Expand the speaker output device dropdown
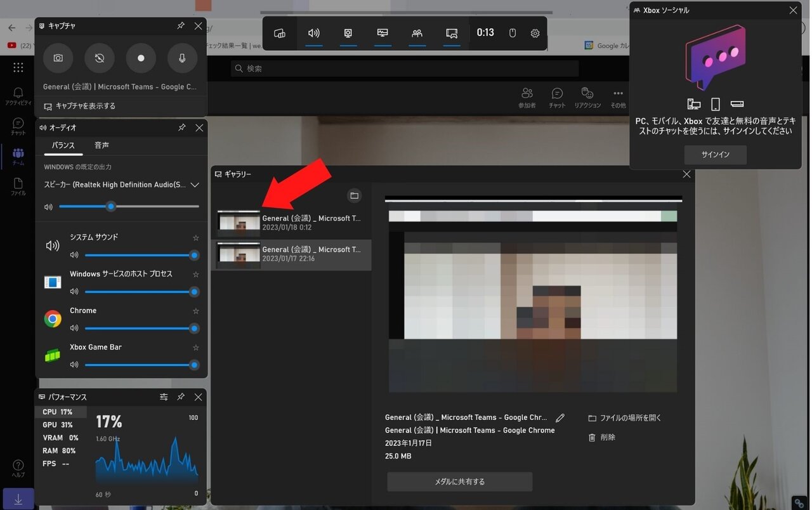Image resolution: width=812 pixels, height=510 pixels. (x=195, y=185)
